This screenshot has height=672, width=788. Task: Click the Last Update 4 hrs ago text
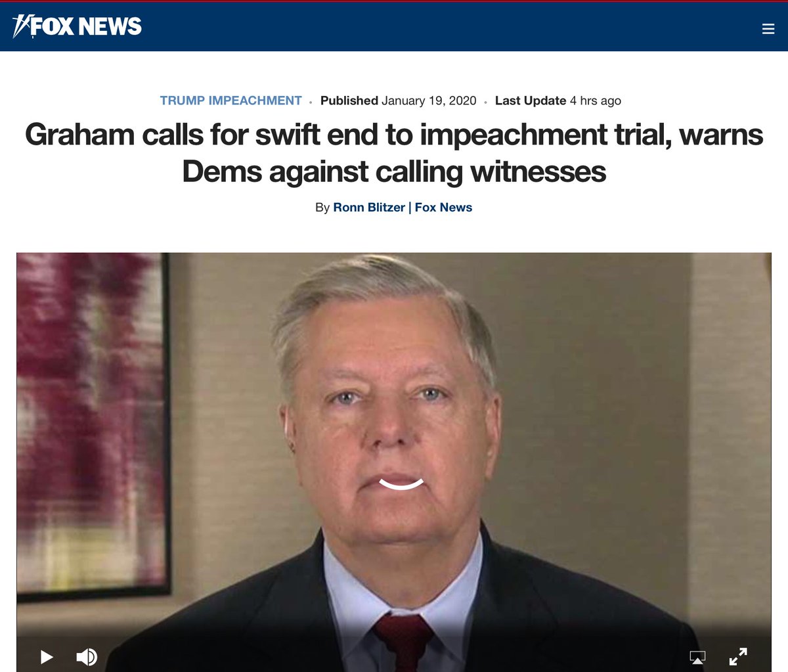[558, 101]
